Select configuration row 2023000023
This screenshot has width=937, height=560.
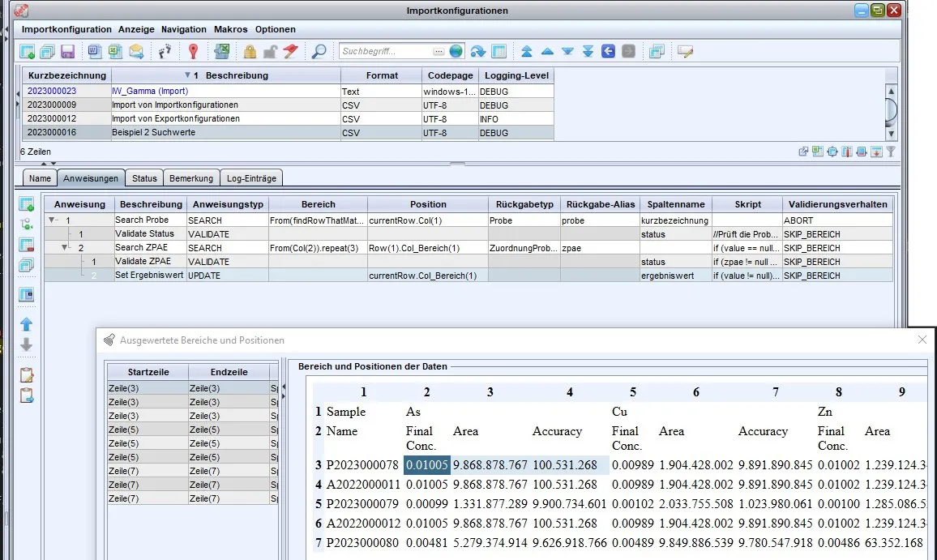point(288,92)
